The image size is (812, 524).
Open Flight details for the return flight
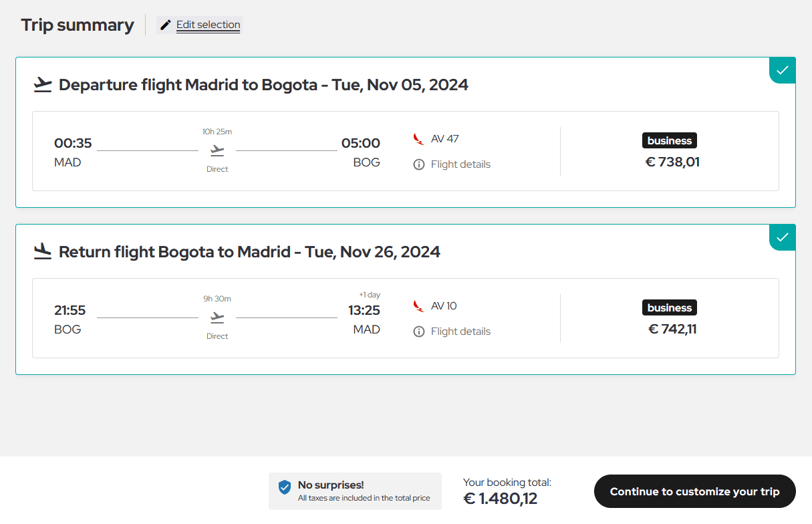pos(460,332)
